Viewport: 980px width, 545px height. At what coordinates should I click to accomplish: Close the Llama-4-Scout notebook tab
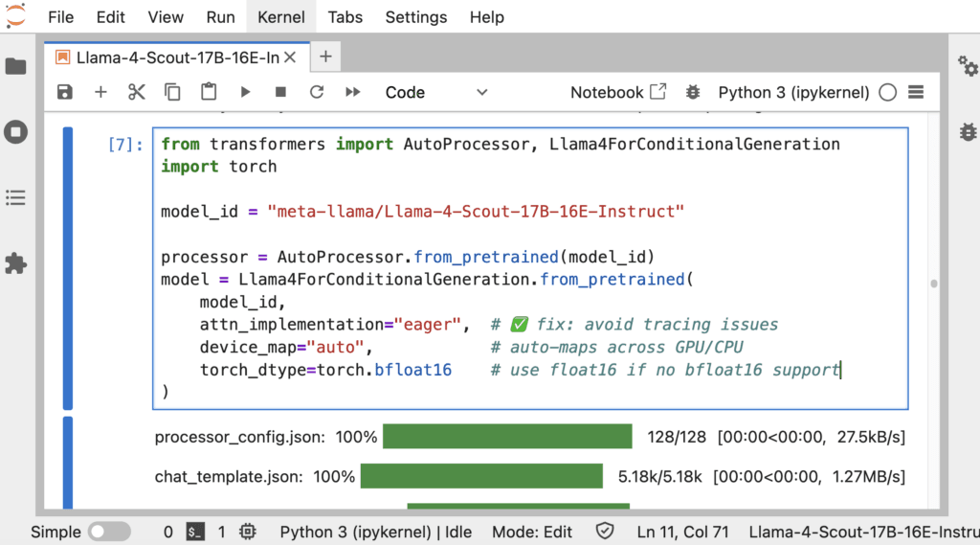coord(290,57)
